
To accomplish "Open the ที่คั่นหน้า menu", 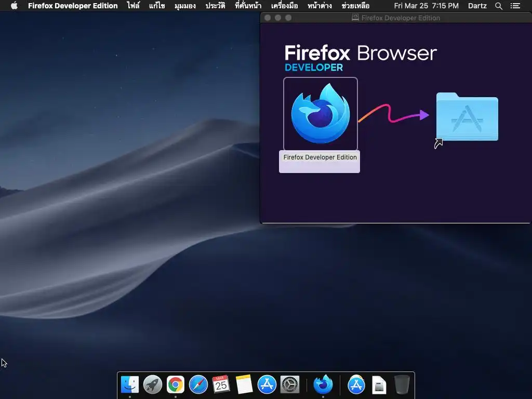I will 248,6.
